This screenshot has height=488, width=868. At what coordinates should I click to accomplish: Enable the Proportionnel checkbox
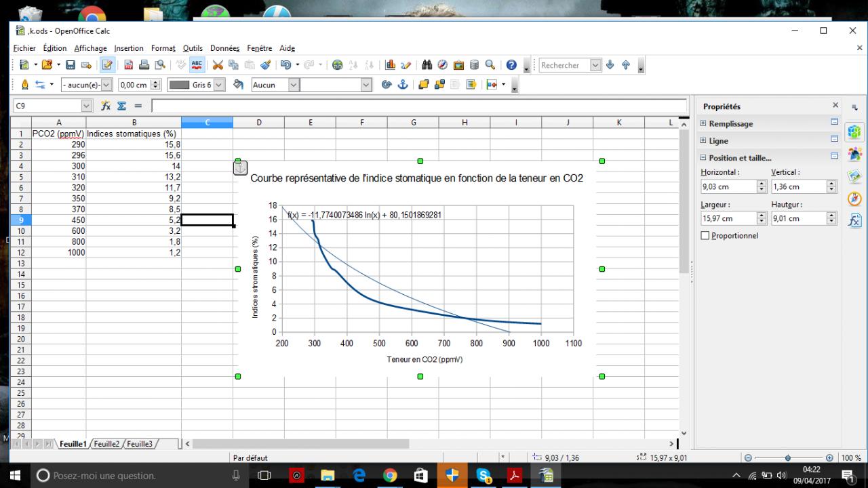[x=705, y=236]
